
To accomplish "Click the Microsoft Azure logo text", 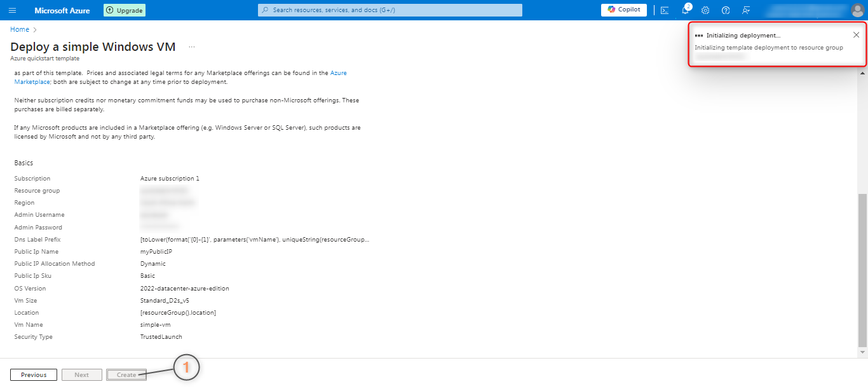I will tap(62, 10).
